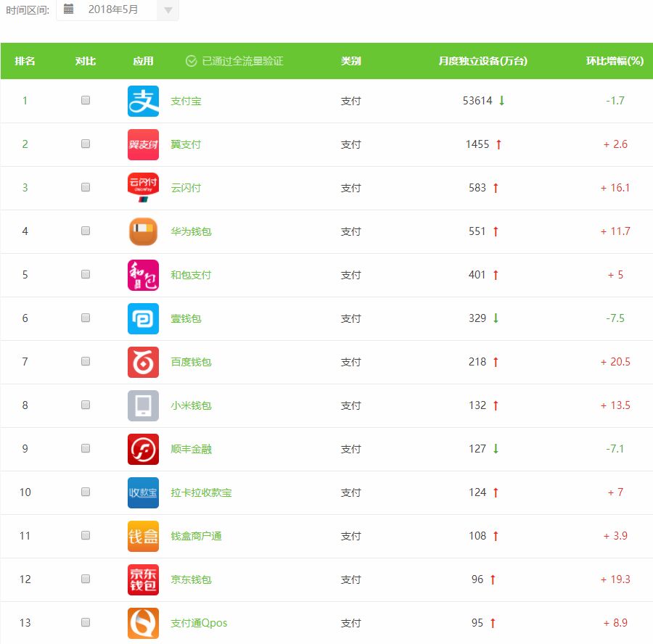Click the 对比 column header

pyautogui.click(x=86, y=61)
